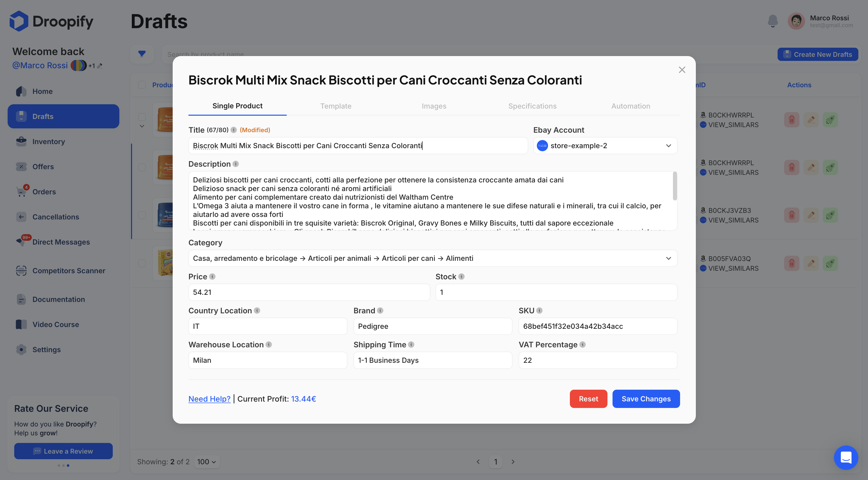Click page number 1 in pagination
The image size is (868, 480).
496,462
